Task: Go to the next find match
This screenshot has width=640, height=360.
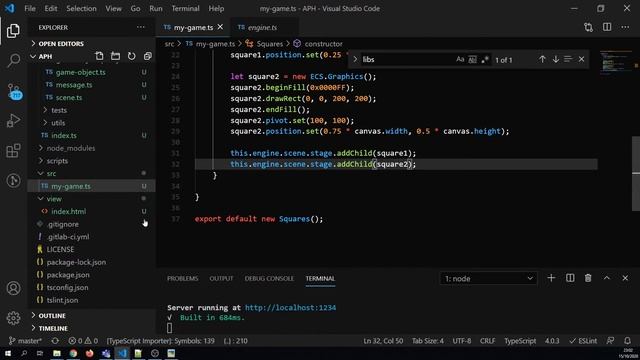Action: click(x=556, y=59)
